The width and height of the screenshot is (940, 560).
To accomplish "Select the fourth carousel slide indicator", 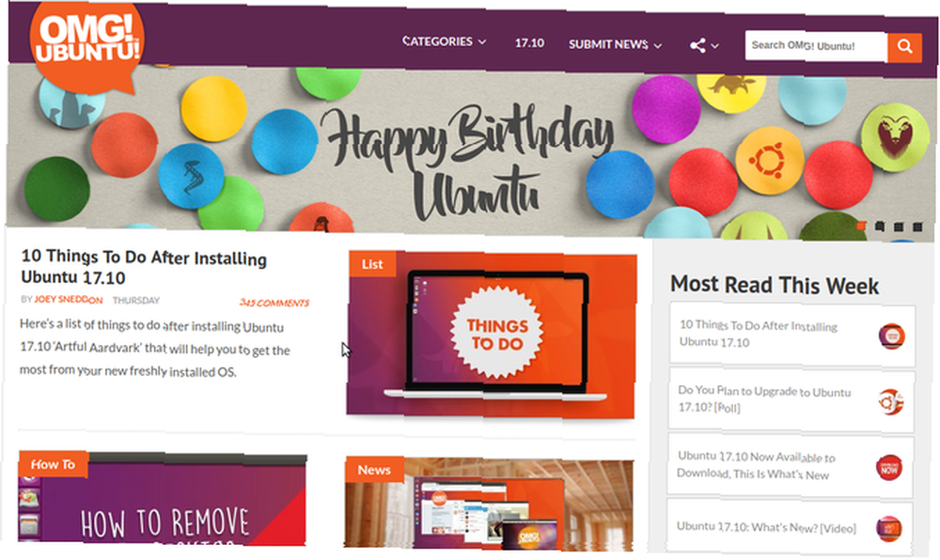I will tap(917, 226).
